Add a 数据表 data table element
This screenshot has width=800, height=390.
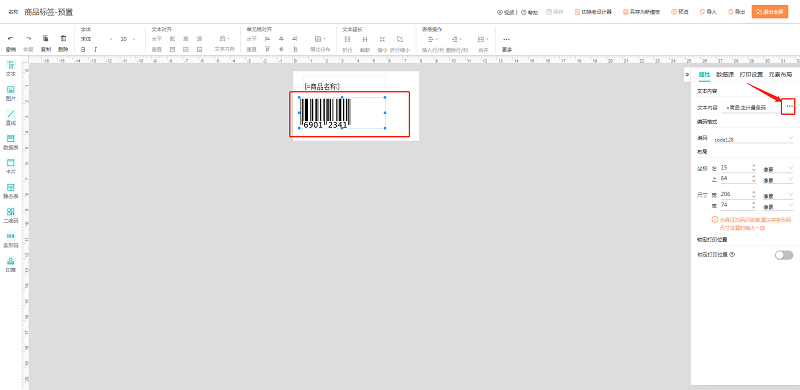pos(10,142)
